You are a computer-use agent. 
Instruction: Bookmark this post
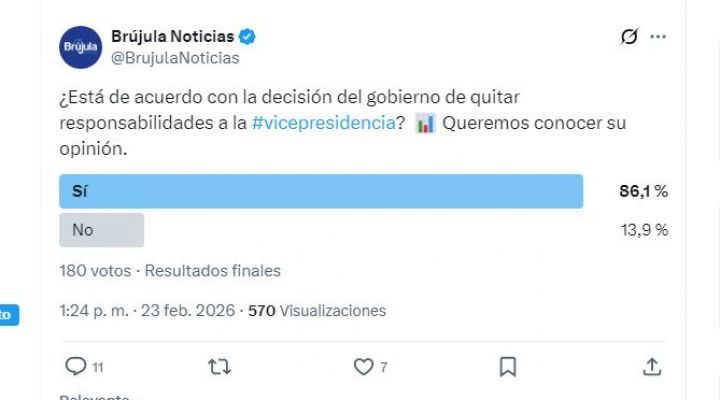(x=508, y=367)
